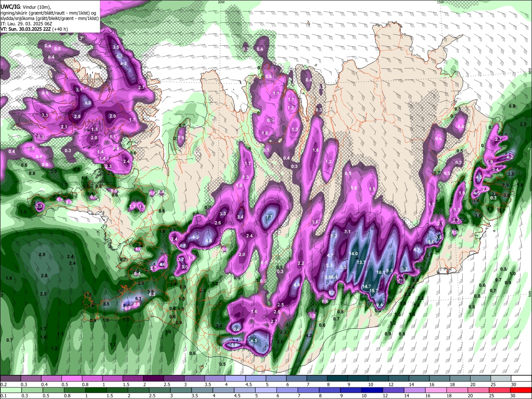Click the white 30 swatch in upper legend row

[x=522, y=379]
